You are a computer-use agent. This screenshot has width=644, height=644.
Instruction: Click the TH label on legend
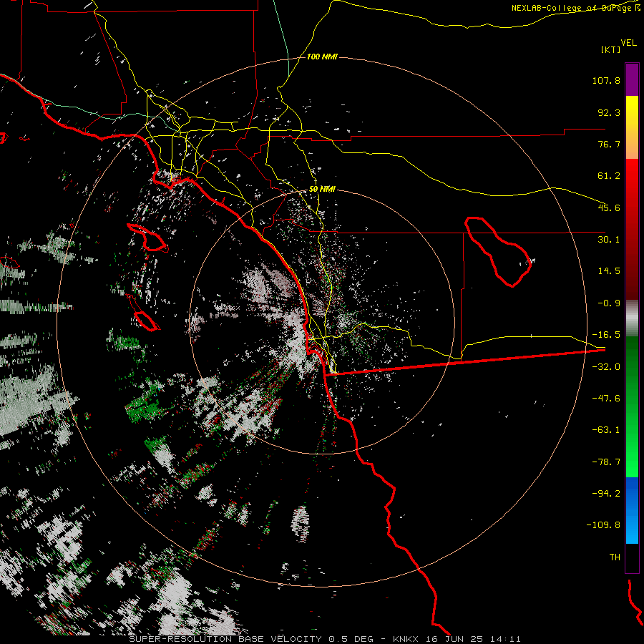click(x=615, y=557)
